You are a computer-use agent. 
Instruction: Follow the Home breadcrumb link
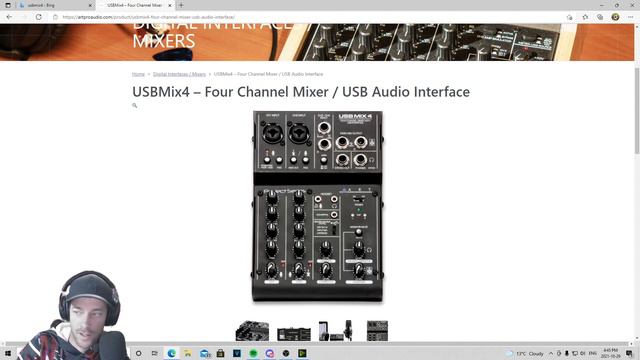[x=138, y=74]
